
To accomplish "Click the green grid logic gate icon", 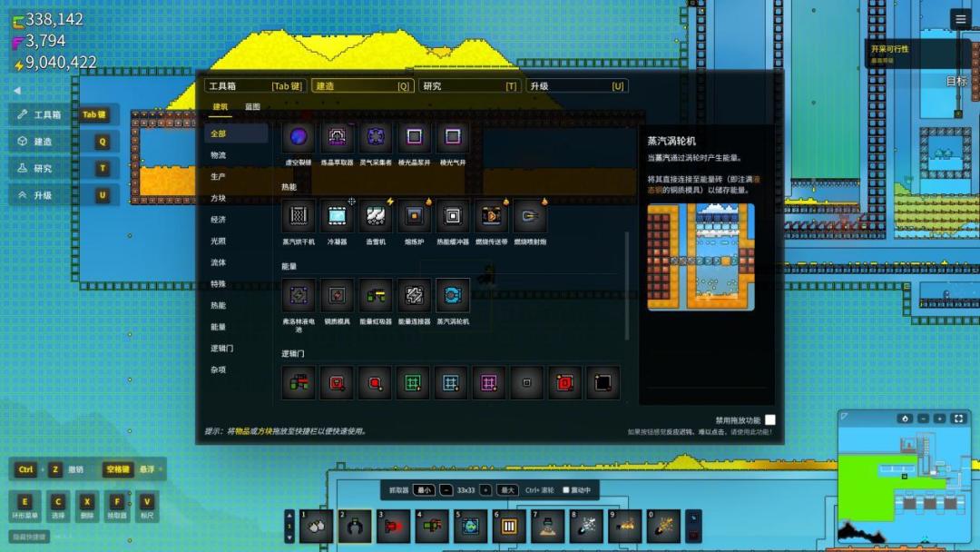I will pos(413,382).
